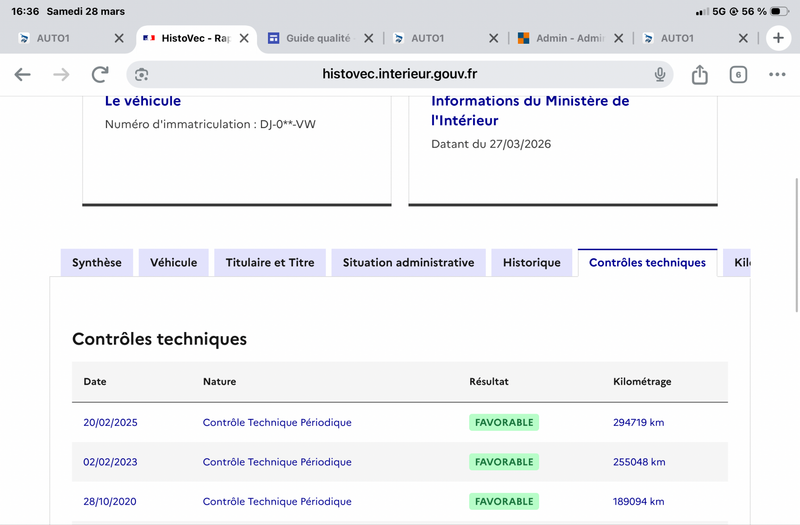Close the Guide qualité tab
The width and height of the screenshot is (800, 525).
tap(368, 38)
